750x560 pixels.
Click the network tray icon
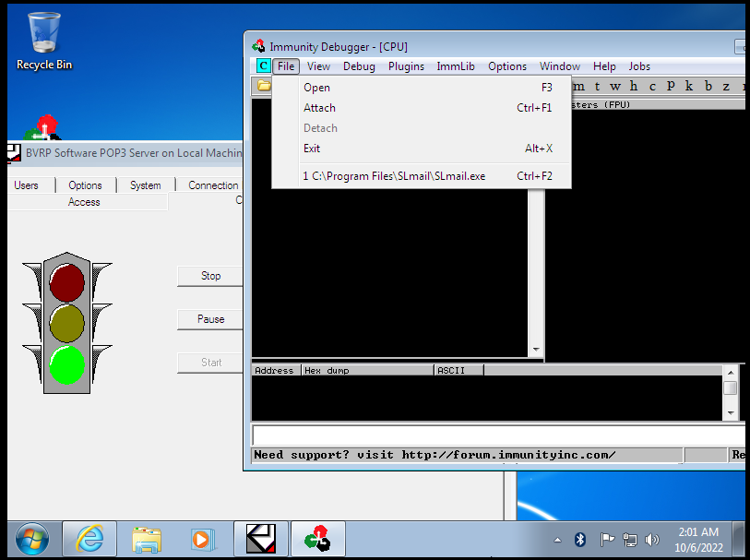629,540
